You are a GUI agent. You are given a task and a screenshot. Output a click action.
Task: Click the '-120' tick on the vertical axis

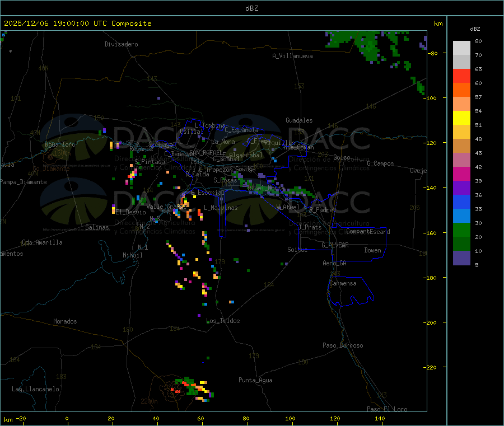click(x=432, y=143)
